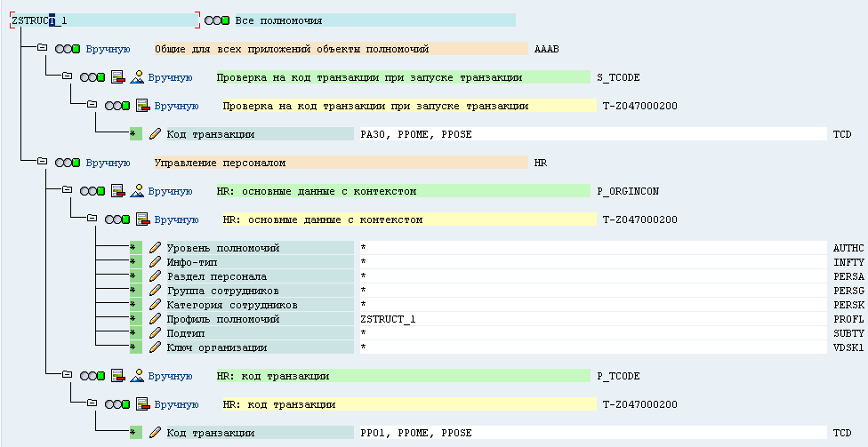Click person icon on P_ORGINCON object row
This screenshot has height=447, width=868.
(137, 191)
